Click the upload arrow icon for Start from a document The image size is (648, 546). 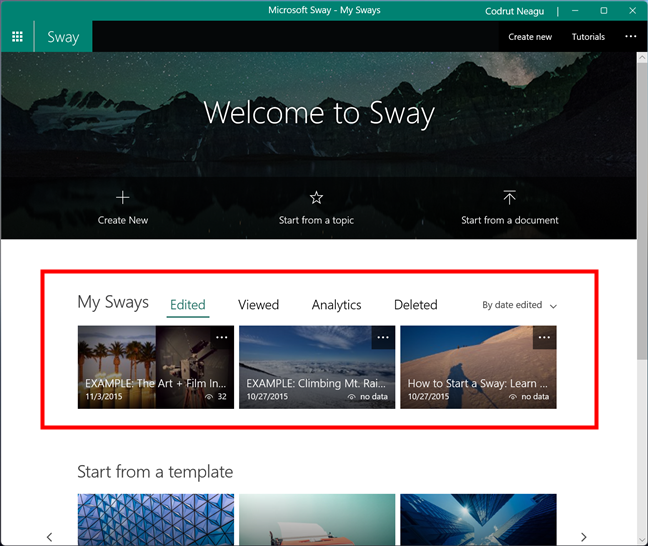click(510, 197)
